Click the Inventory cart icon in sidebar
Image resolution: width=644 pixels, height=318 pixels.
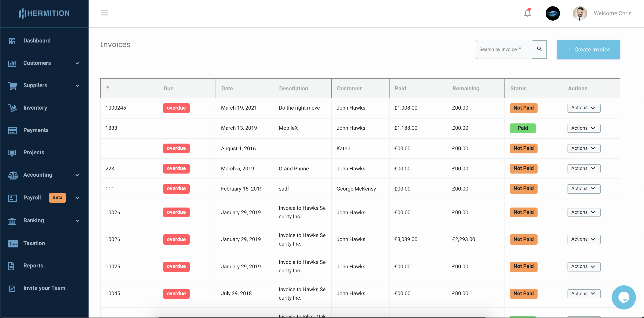(x=12, y=108)
